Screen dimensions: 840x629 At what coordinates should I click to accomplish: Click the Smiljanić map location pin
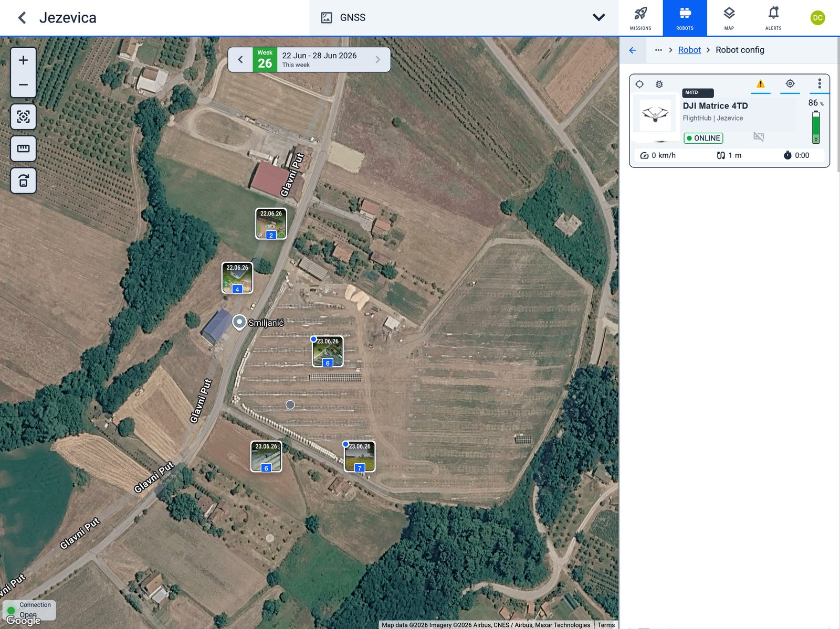coord(239,322)
